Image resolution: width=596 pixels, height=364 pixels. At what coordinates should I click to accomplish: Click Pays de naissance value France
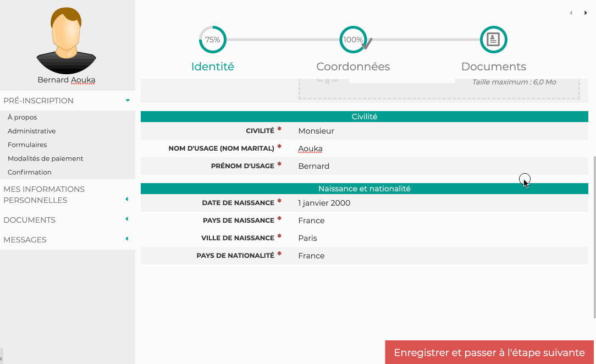(x=311, y=220)
